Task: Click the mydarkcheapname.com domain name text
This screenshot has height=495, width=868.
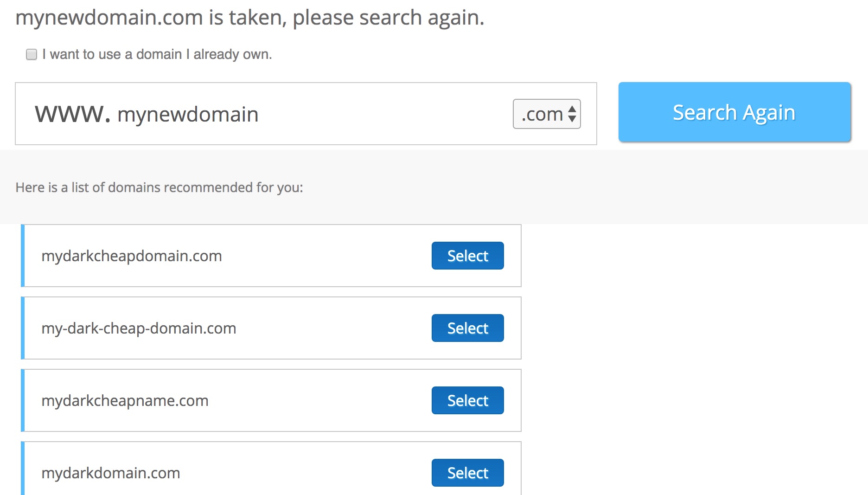Action: [x=124, y=400]
